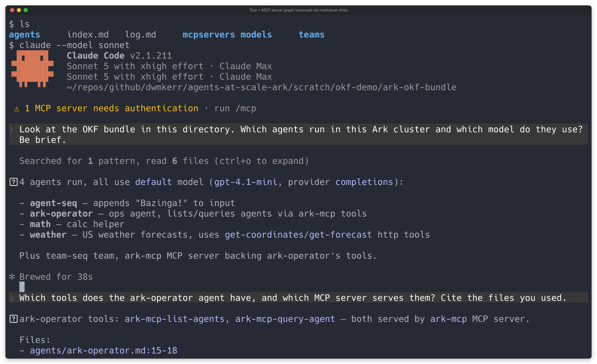Click '1 MCP server needs authentication' warning

111,108
